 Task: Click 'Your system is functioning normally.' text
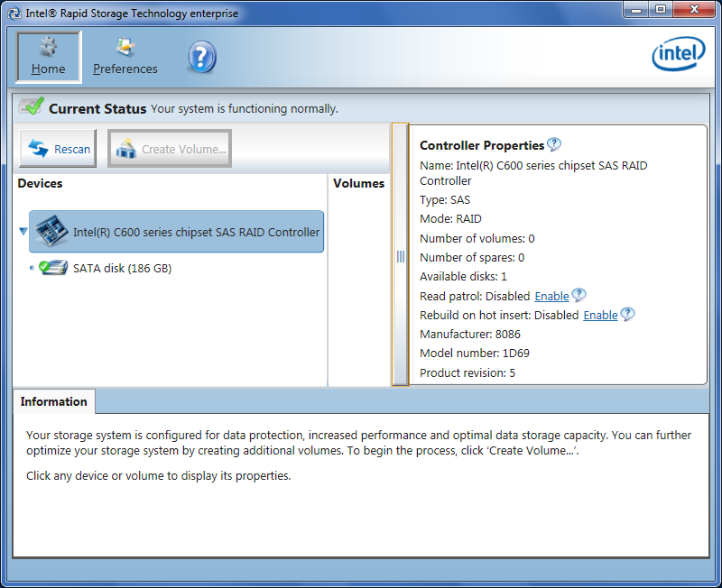tap(245, 108)
